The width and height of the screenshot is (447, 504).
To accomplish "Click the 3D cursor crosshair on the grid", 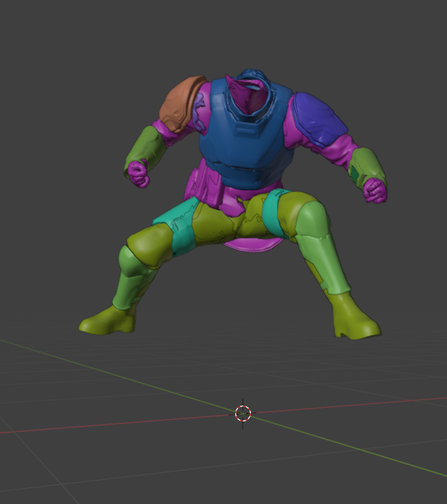I will [x=243, y=413].
